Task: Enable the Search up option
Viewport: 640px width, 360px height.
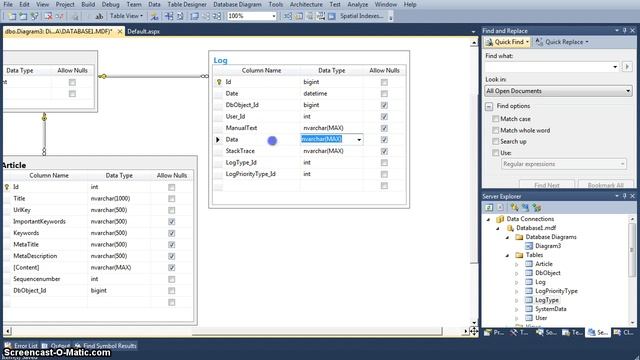Action: click(x=496, y=141)
